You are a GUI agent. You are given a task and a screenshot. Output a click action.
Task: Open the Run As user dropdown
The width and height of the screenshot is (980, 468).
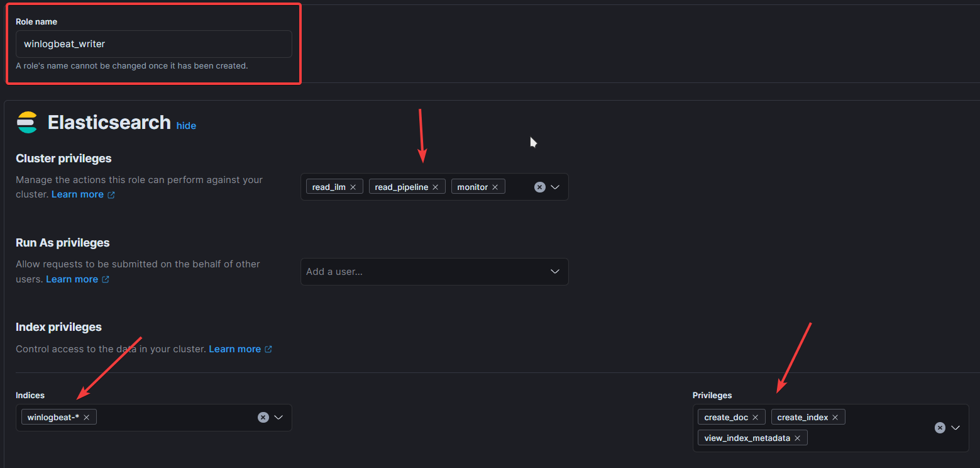(555, 272)
